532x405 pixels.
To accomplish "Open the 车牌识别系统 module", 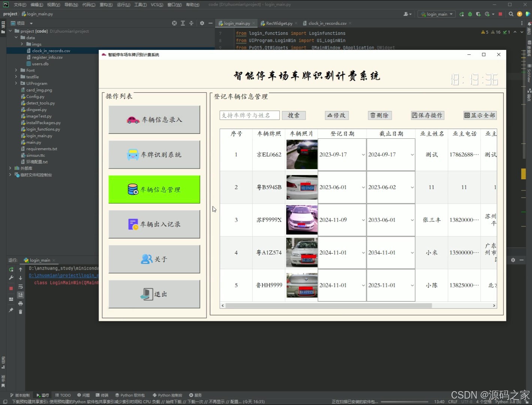I will (x=154, y=154).
